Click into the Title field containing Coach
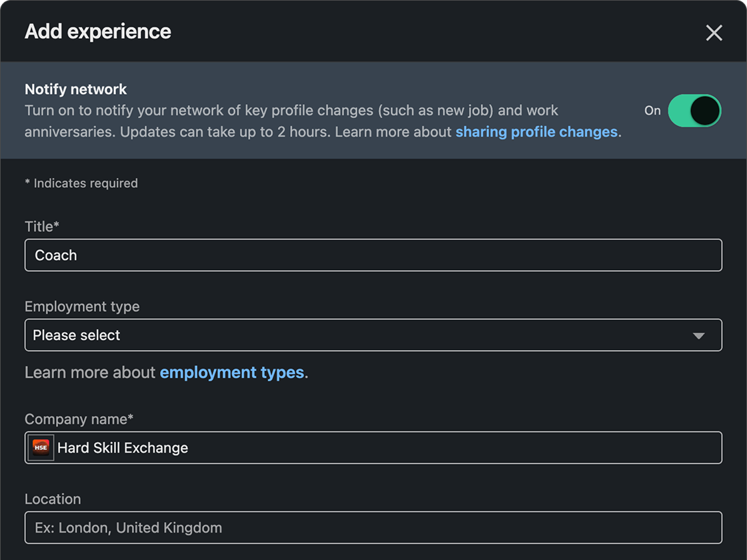The image size is (747, 560). tap(373, 255)
